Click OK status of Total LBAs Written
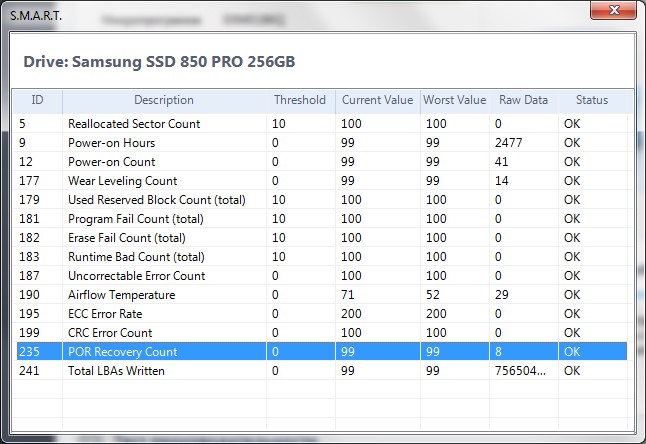The width and height of the screenshot is (646, 444). click(572, 370)
